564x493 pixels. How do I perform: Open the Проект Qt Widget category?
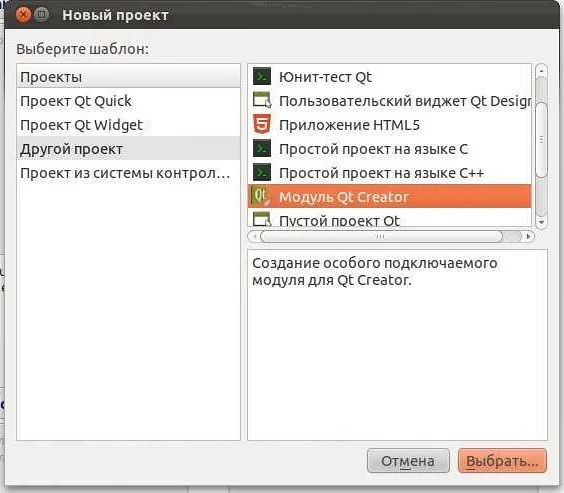point(128,125)
